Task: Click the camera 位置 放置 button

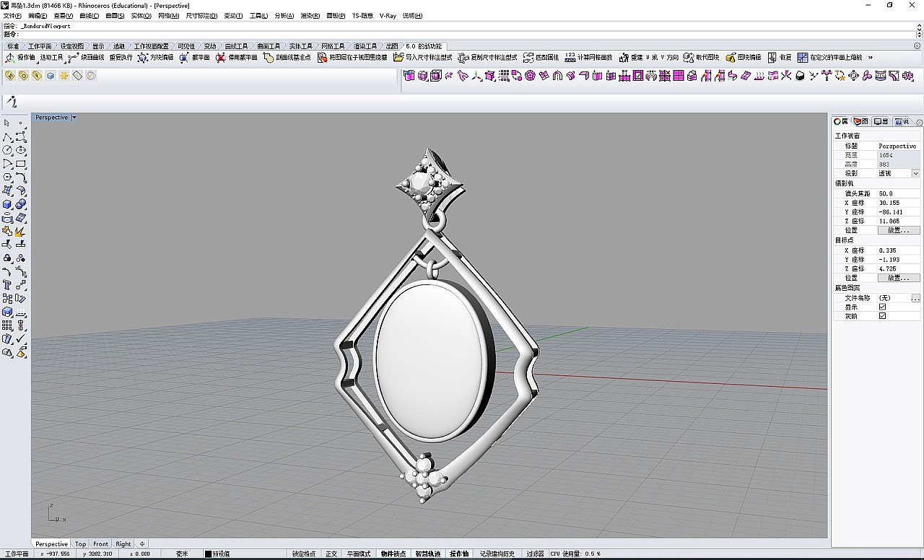Action: click(898, 230)
